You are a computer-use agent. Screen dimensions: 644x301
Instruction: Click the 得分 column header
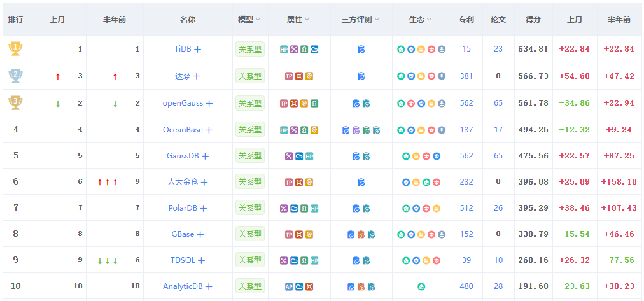[533, 19]
